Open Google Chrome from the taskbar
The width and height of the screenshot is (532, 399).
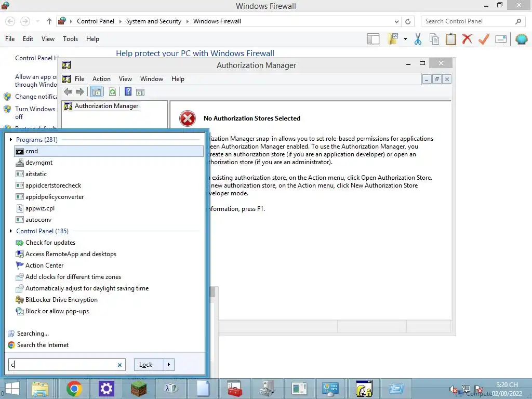(x=74, y=389)
